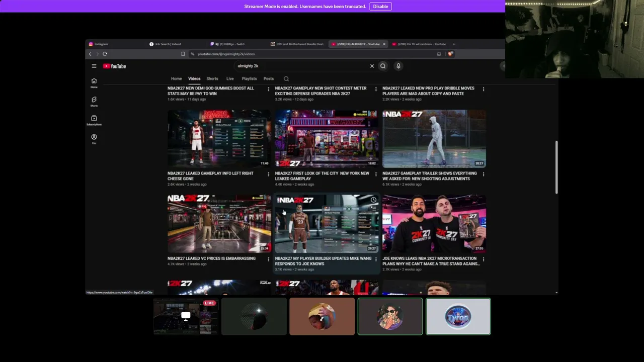Reload the page in the browser

coord(105,54)
